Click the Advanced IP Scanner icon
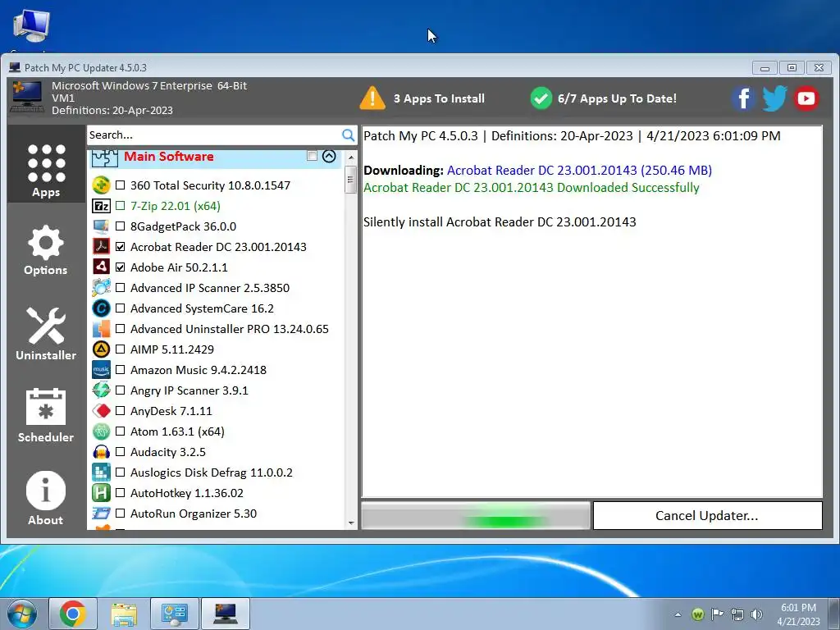The image size is (840, 630). pyautogui.click(x=101, y=288)
